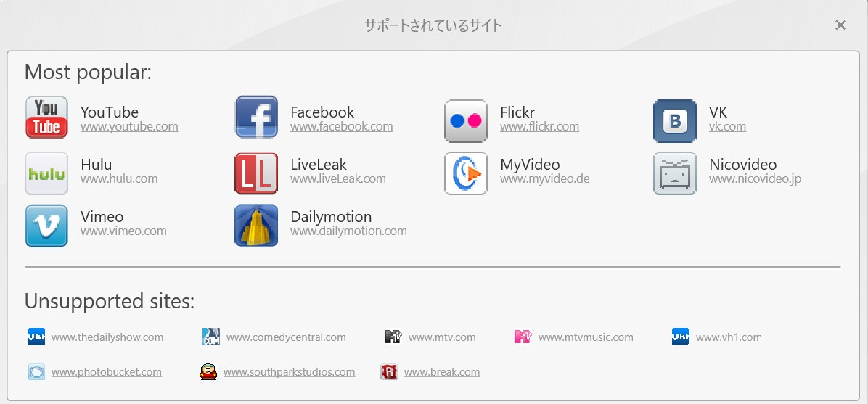Visit the www.nicovideo.jp link
Viewport: 868px width, 404px height.
(755, 178)
